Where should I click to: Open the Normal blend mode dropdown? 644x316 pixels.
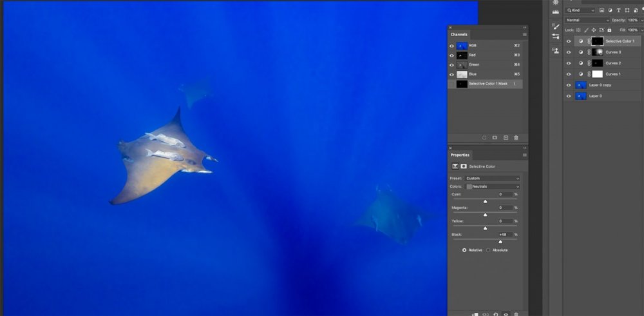(587, 20)
